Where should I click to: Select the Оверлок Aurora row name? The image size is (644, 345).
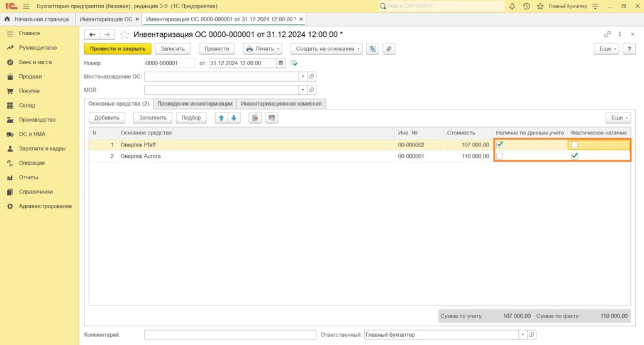click(x=140, y=156)
